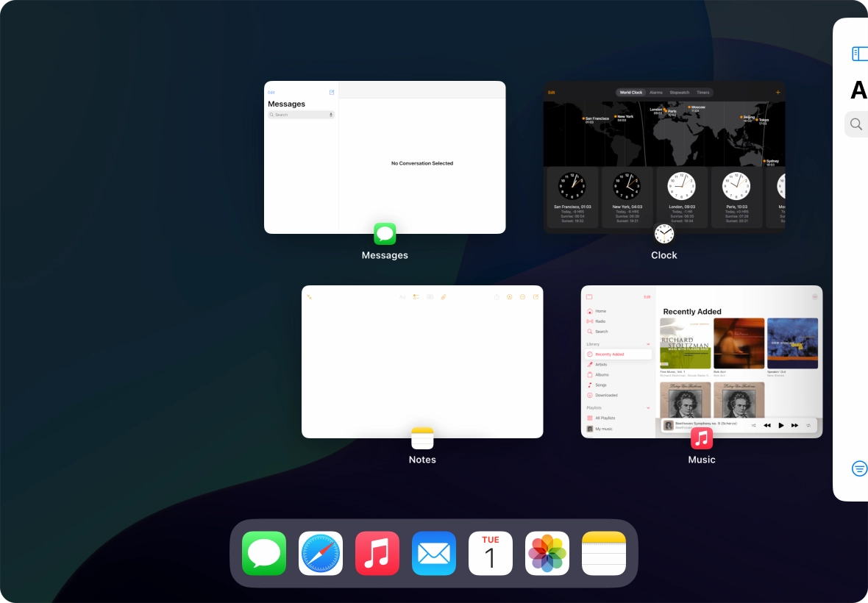
Task: Open Photos app from the dock
Action: pyautogui.click(x=547, y=553)
